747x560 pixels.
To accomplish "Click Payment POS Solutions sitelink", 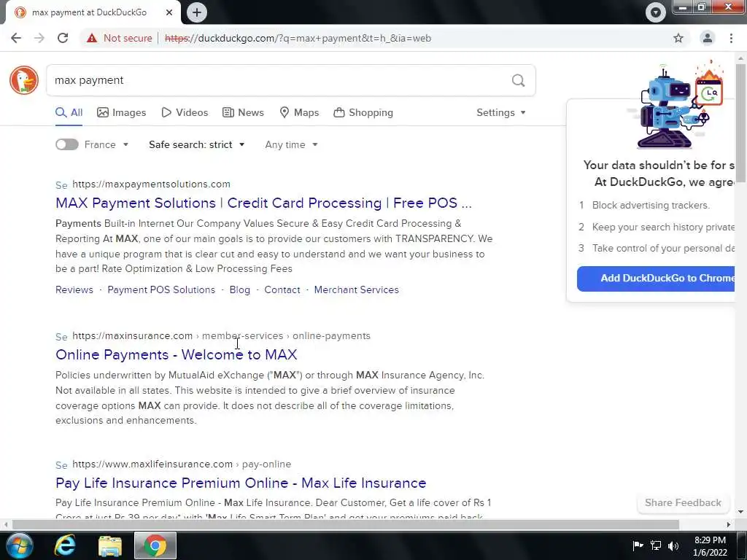I will pos(161,289).
